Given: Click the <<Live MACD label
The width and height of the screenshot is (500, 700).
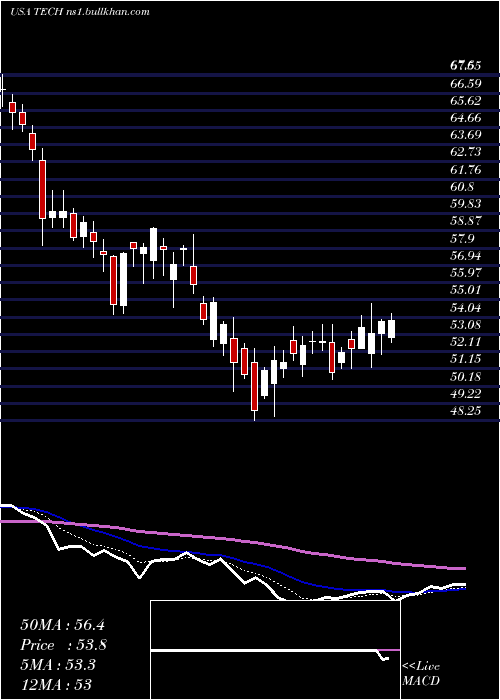Looking at the screenshot, I should (421, 673).
